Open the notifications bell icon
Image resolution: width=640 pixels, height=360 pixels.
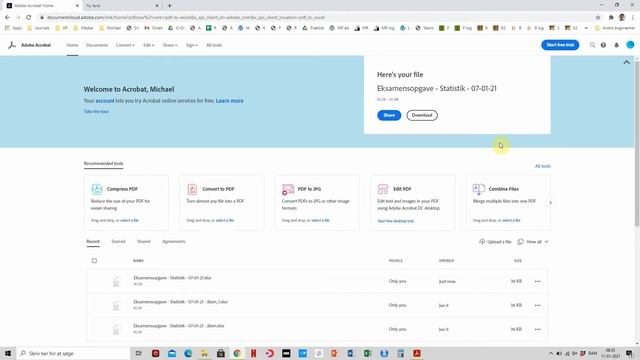[x=616, y=45]
